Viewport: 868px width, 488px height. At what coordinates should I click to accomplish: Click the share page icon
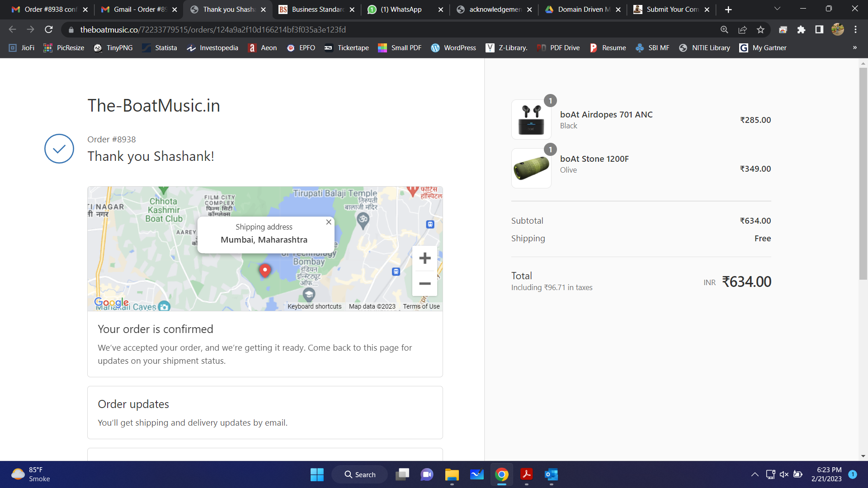tap(742, 29)
